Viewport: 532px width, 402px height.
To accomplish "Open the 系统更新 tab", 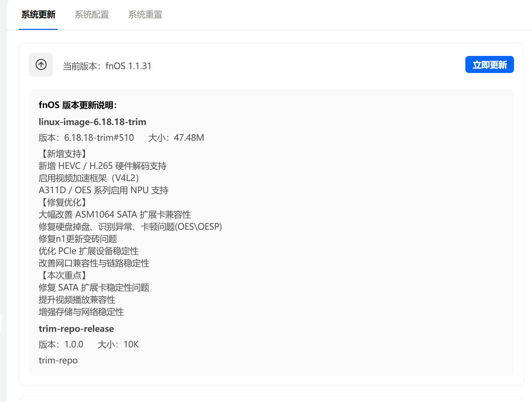I will 38,15.
